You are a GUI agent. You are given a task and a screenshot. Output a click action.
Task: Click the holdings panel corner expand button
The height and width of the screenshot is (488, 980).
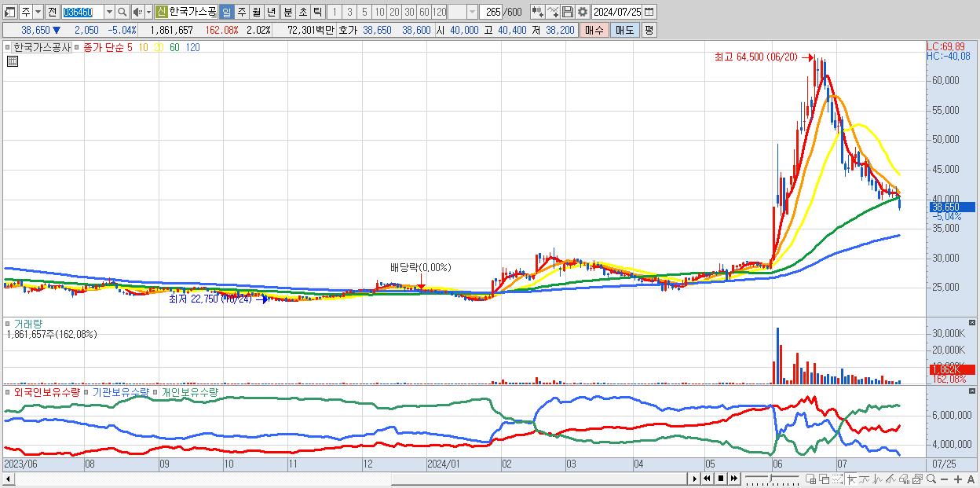972,391
